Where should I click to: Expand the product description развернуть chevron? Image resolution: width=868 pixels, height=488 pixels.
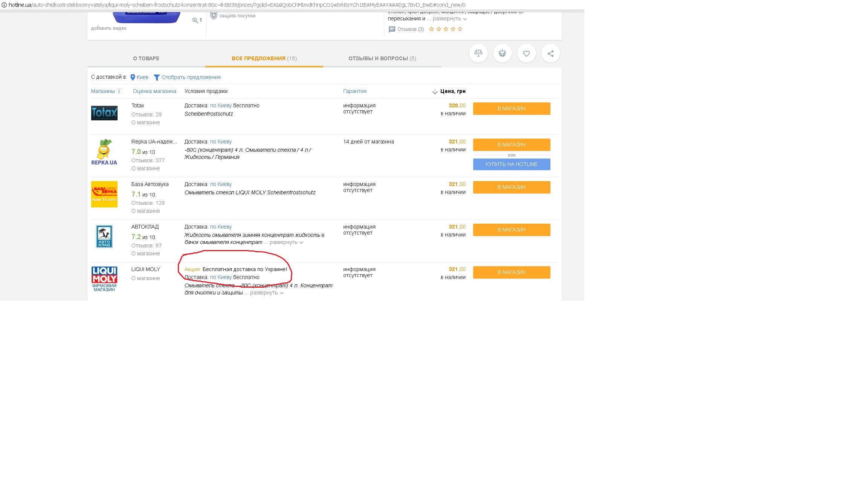pos(465,19)
